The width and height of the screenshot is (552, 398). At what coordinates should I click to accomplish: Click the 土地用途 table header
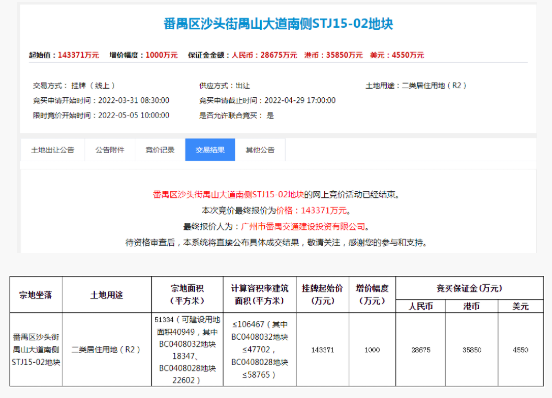(x=107, y=295)
